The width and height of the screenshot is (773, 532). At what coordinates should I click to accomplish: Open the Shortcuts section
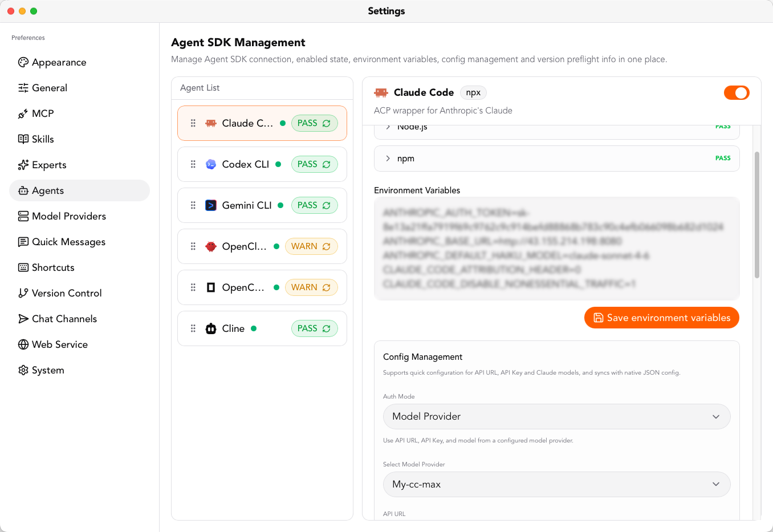tap(79, 267)
